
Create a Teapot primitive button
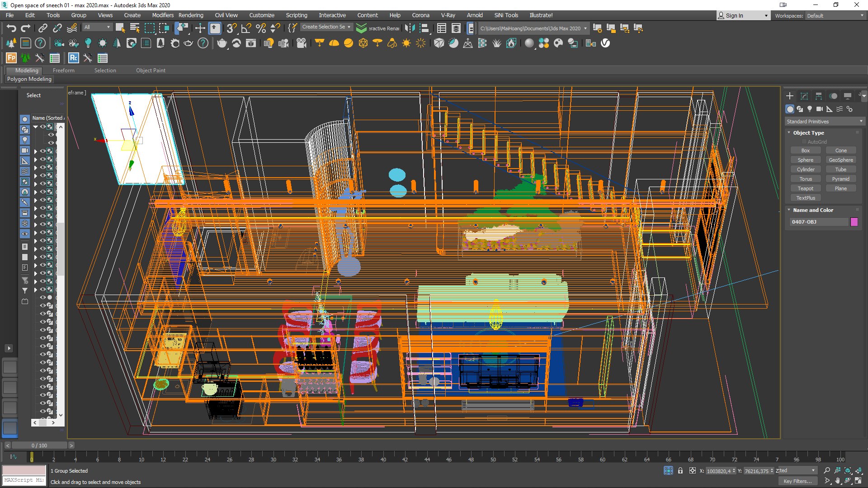(805, 188)
